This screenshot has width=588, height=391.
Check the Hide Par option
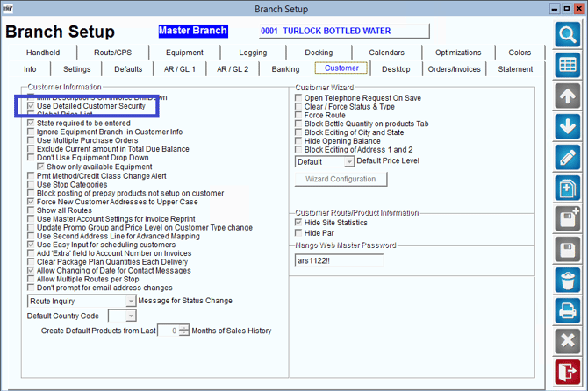(298, 233)
